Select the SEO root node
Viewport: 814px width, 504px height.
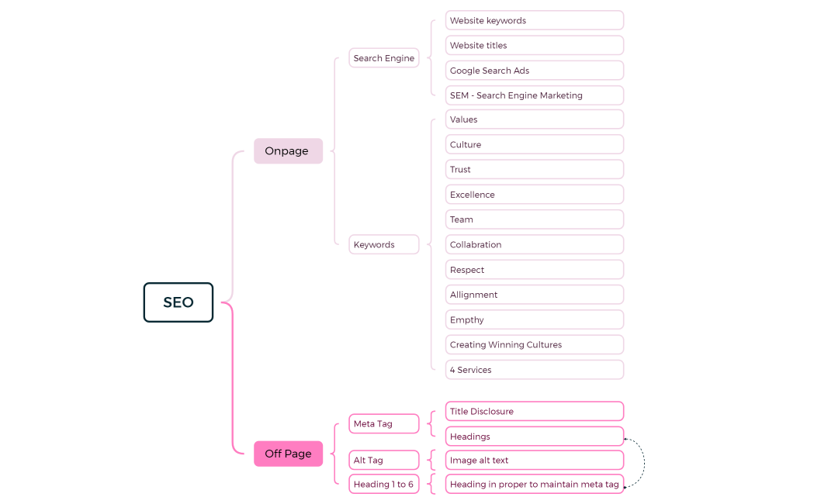click(178, 302)
